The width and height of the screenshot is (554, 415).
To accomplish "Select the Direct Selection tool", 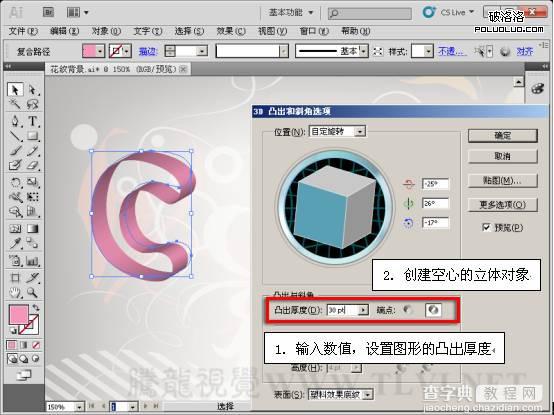I will [33, 90].
